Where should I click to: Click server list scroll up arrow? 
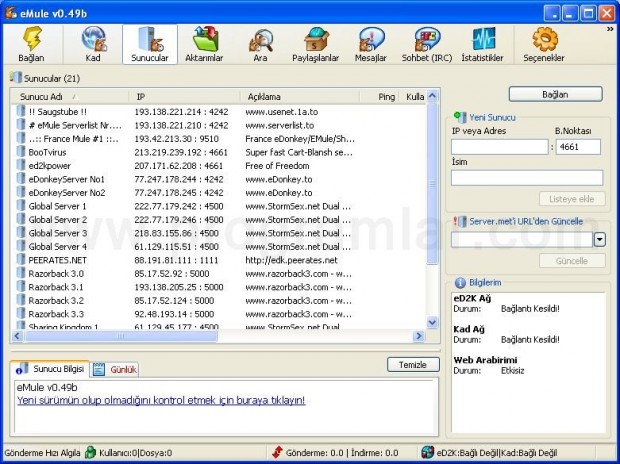pyautogui.click(x=433, y=95)
